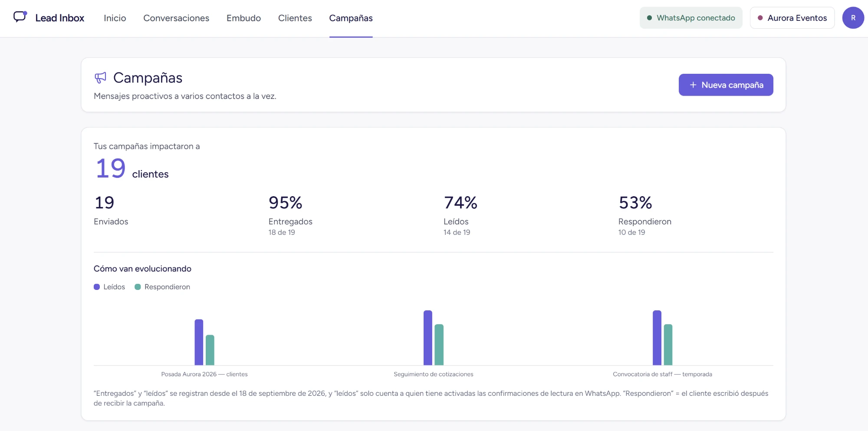Click the plus icon in Nueva campaña

[x=693, y=85]
